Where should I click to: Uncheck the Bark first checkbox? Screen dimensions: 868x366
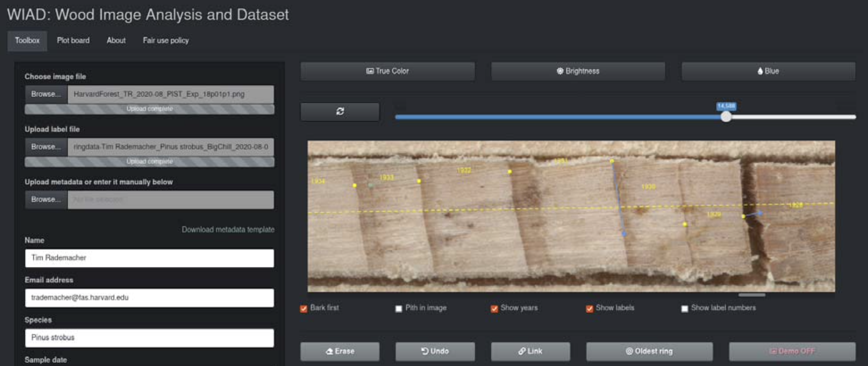pos(304,309)
